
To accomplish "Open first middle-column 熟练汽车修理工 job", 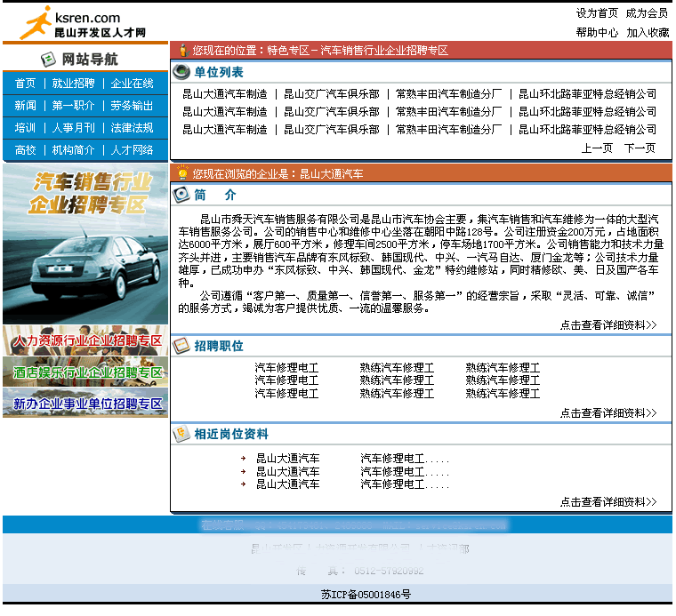I will (397, 367).
